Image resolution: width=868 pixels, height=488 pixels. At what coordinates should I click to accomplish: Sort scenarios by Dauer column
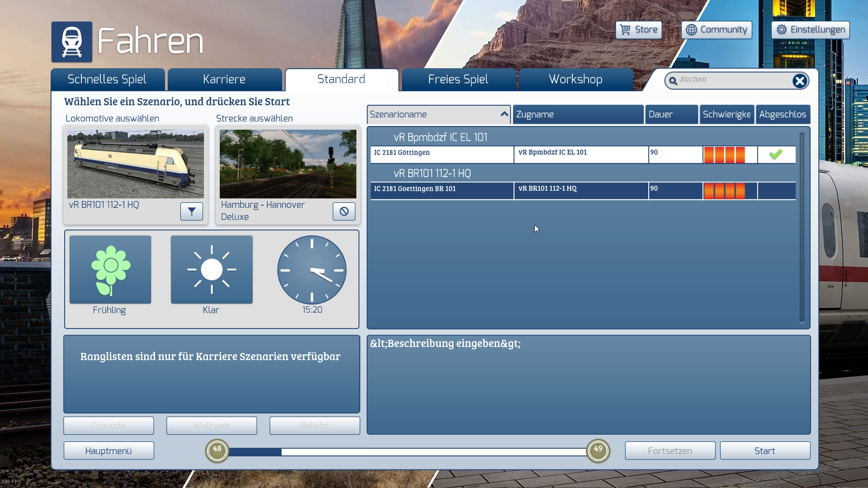pyautogui.click(x=671, y=114)
